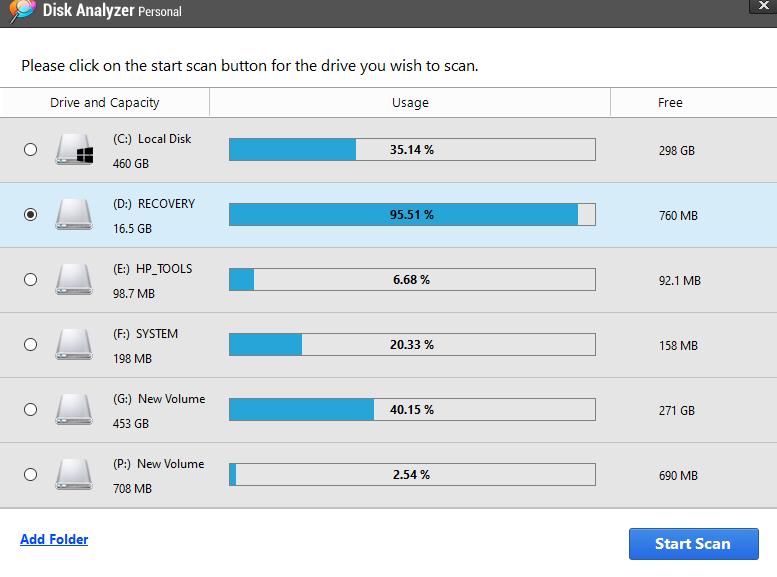Select the radio button for SYSTEM F:
Viewport: 777px width, 577px height.
(30, 345)
